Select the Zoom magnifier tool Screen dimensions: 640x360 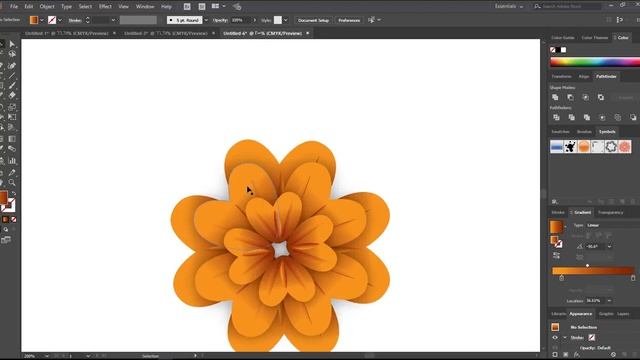12,182
